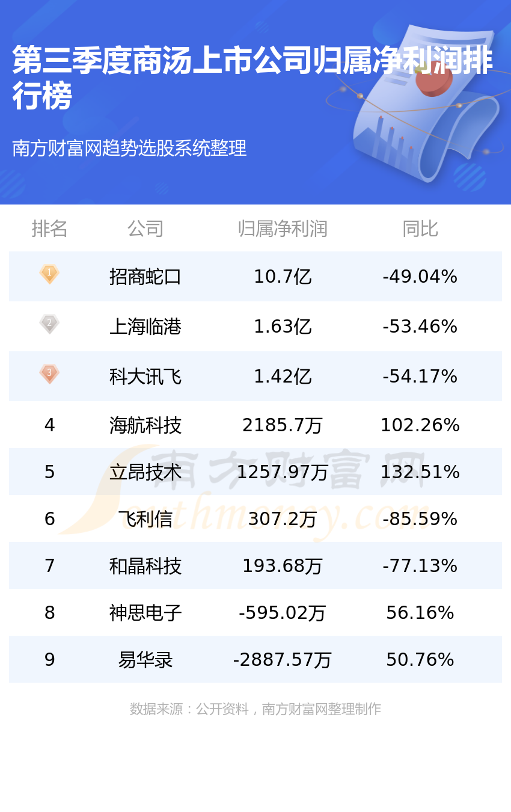Select the 同比 column header
This screenshot has width=511, height=812.
[420, 229]
